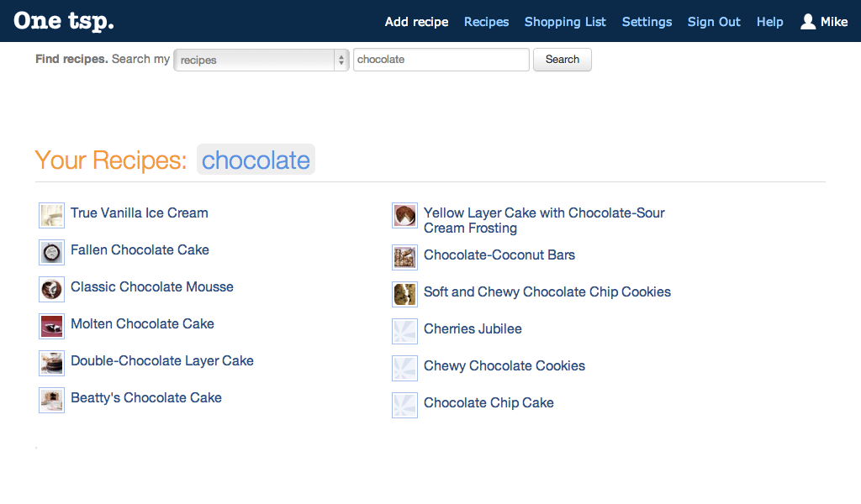The image size is (861, 504).
Task: Open the Chocolate-Coconut Bars thumbnail
Action: (x=404, y=257)
